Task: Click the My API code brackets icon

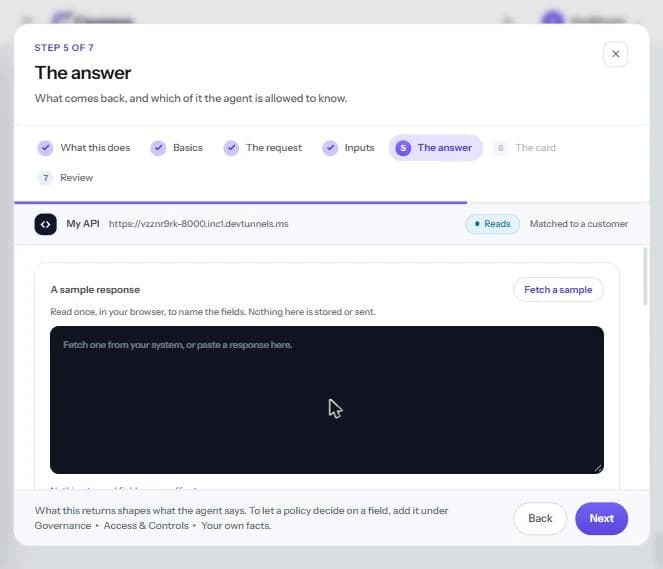Action: [x=45, y=224]
